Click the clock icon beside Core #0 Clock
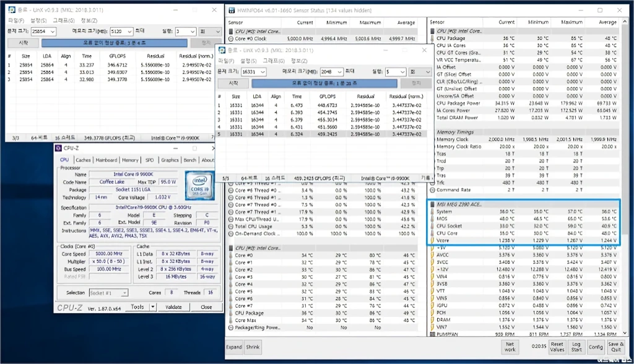Viewport: 634px width, 364px height. click(231, 39)
